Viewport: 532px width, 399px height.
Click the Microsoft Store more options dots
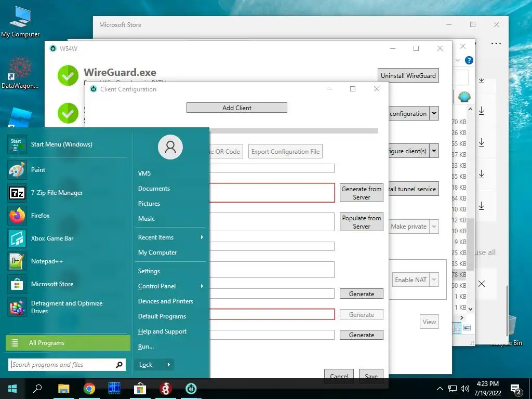496,44
